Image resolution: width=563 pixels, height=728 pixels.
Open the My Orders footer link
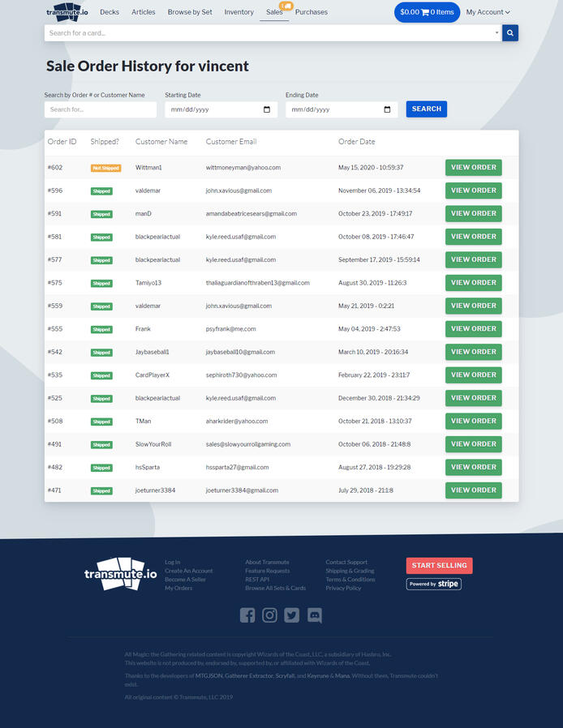pyautogui.click(x=178, y=589)
